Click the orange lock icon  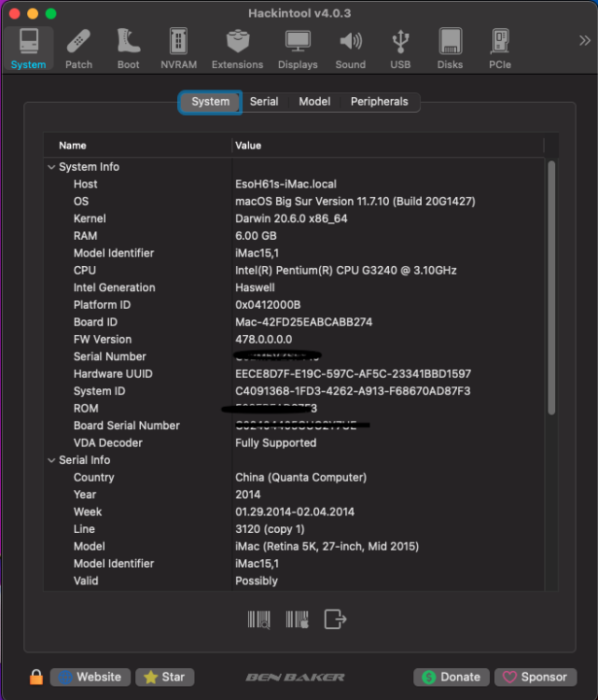coord(36,677)
